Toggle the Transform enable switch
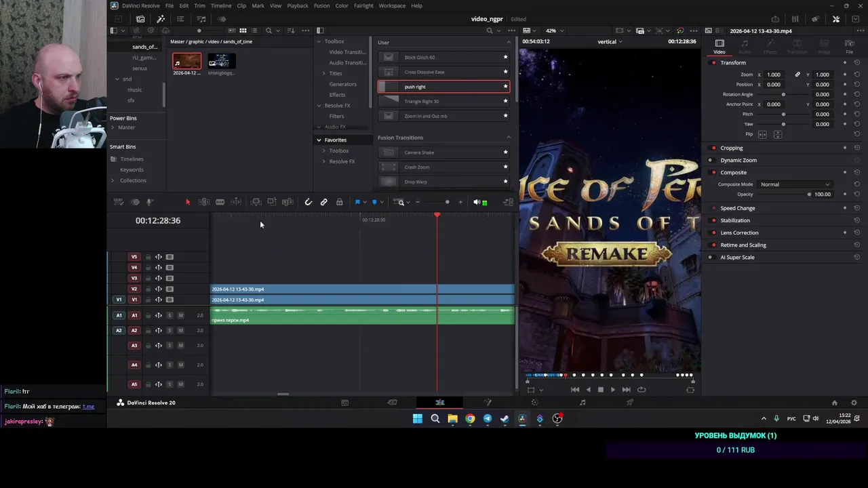The width and height of the screenshot is (868, 488). pyautogui.click(x=713, y=63)
